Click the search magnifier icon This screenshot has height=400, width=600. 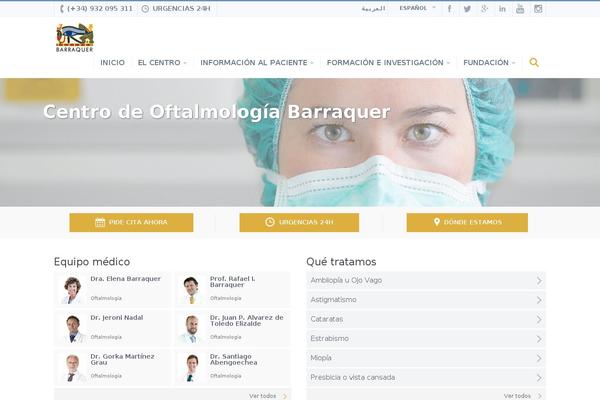534,62
